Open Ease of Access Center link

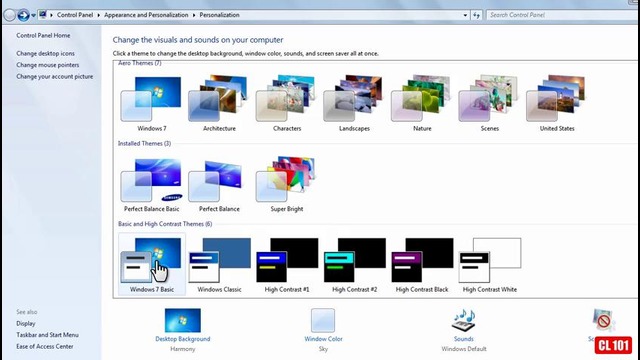point(44,346)
